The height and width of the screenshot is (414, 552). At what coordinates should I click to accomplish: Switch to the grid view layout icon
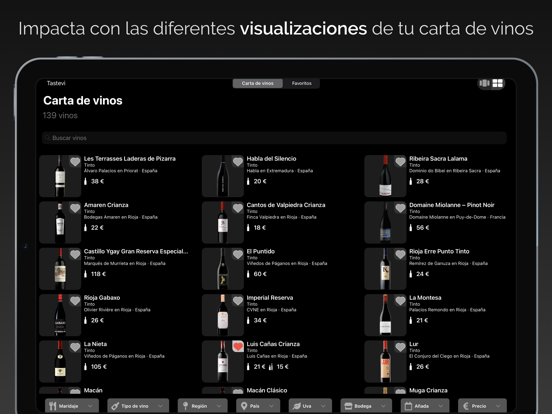click(497, 83)
